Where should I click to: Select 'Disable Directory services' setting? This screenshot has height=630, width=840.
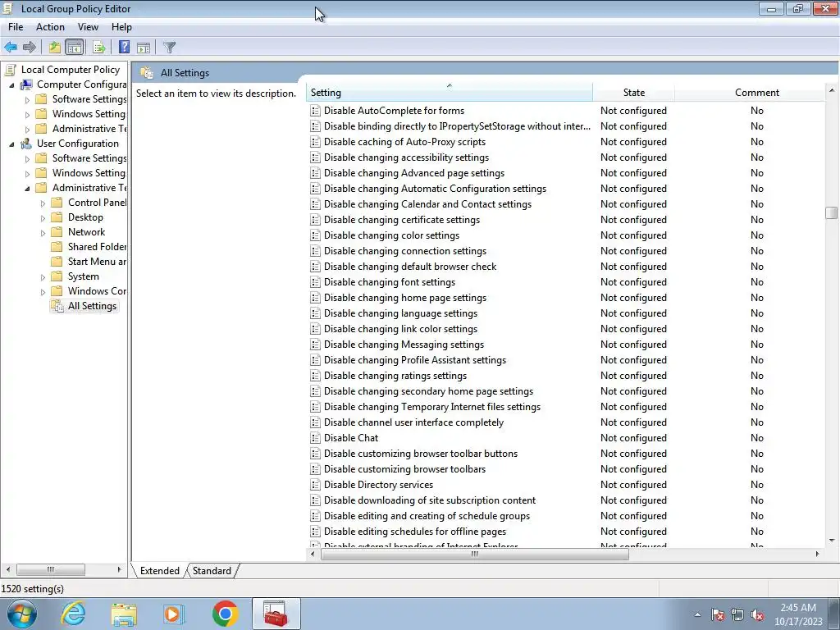[378, 485]
